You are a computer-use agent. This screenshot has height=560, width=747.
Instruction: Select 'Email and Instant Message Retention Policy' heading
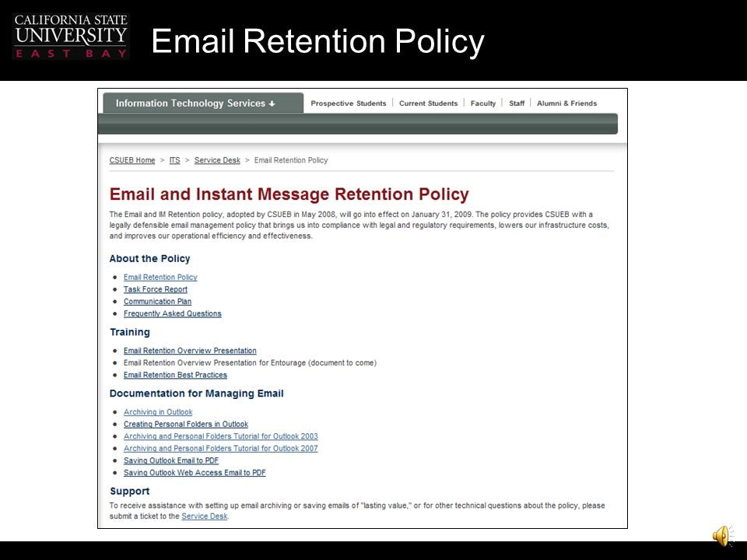(x=289, y=194)
